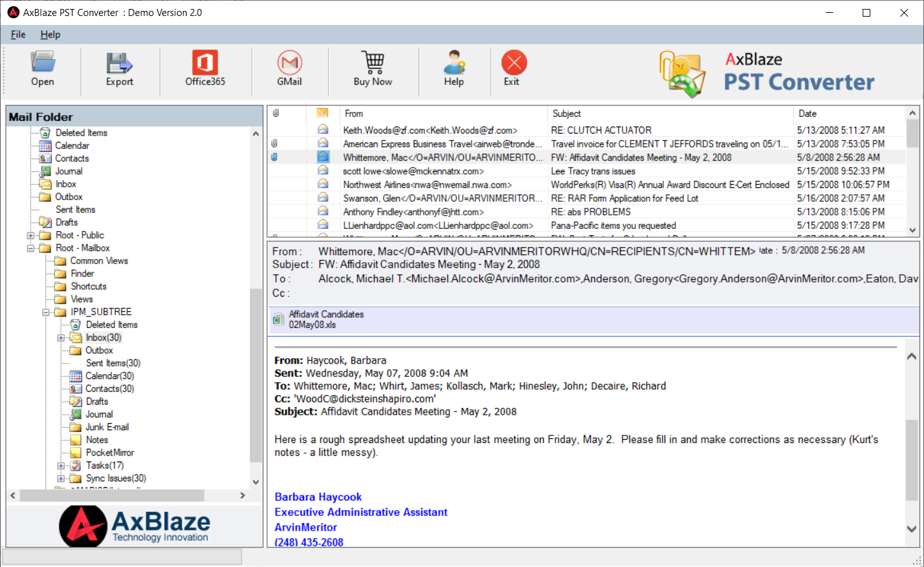Collapse the IPM_SUBTREE node
Screen dimensions: 924x567
(x=45, y=312)
